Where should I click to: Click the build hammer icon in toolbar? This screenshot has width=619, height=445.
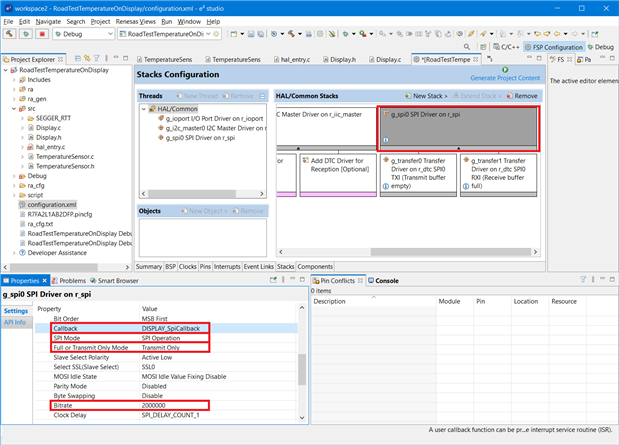tap(11, 33)
